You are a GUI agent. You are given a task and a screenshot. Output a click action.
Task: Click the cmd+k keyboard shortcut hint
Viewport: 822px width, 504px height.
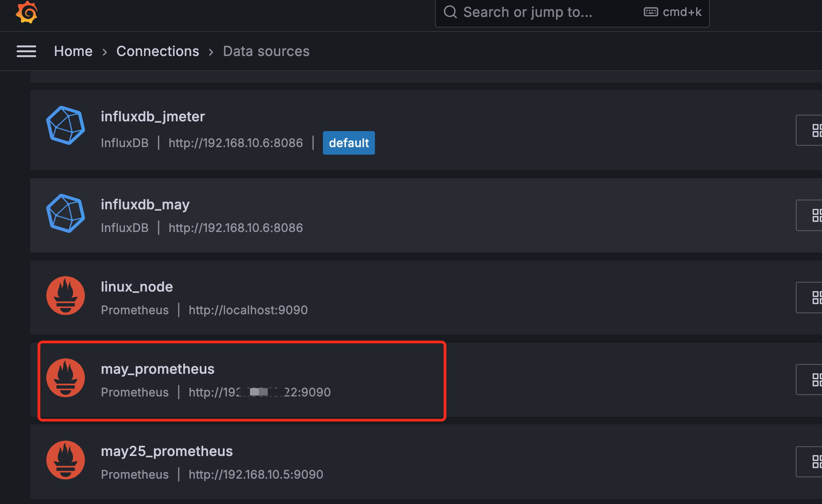coord(673,12)
